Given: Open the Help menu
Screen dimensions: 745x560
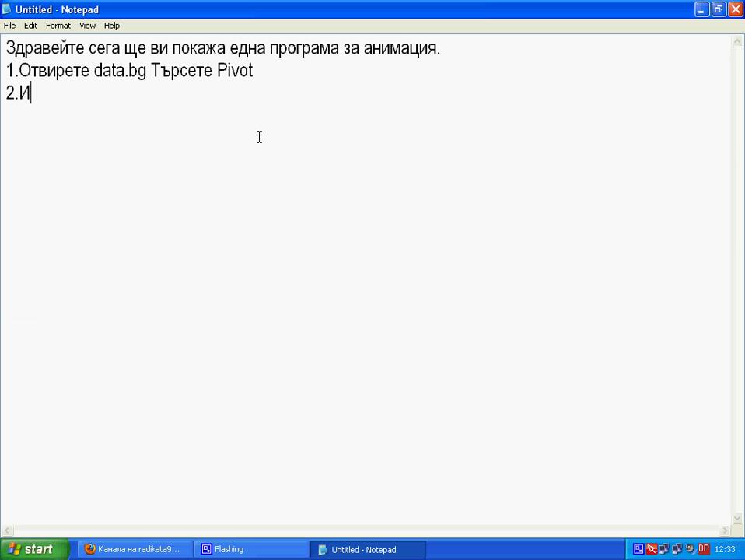Looking at the screenshot, I should 112,26.
